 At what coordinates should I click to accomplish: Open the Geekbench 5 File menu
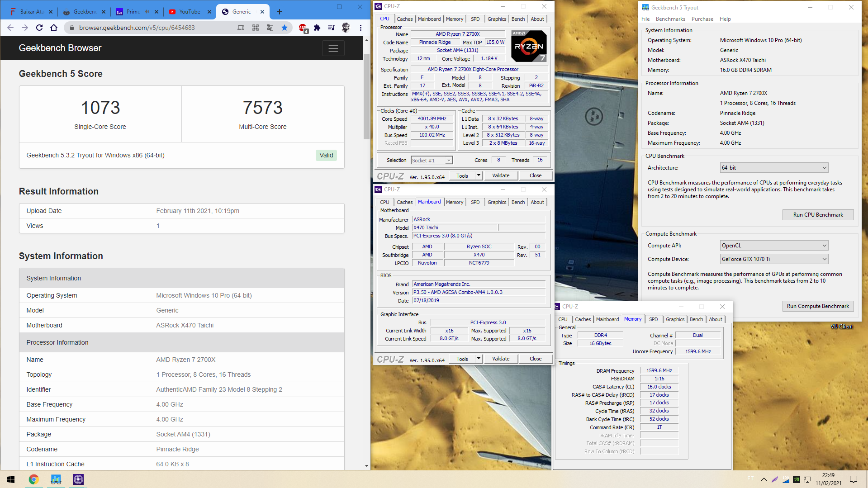point(645,19)
